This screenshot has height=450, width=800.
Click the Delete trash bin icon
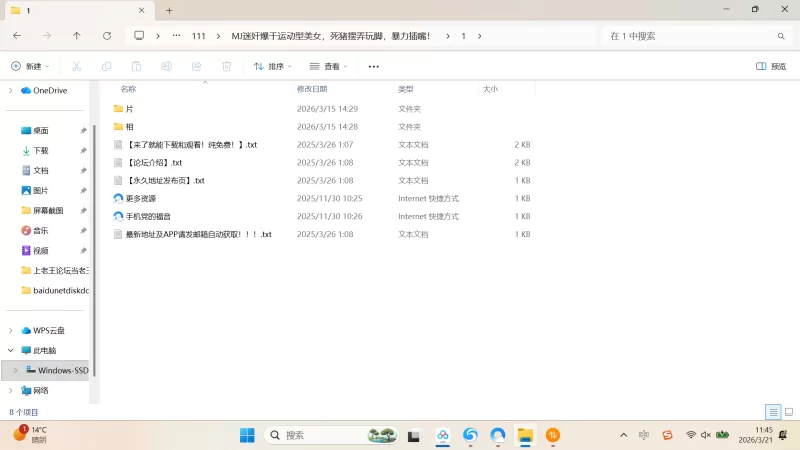tap(226, 66)
